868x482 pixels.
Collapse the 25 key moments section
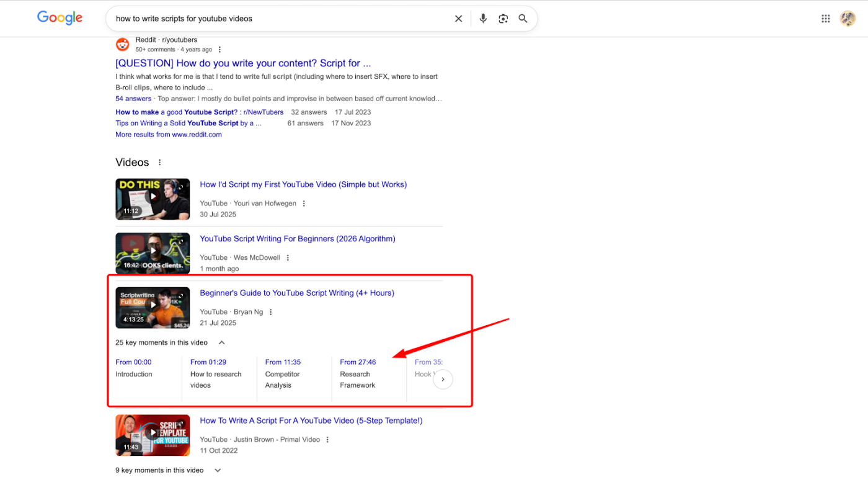click(x=221, y=342)
